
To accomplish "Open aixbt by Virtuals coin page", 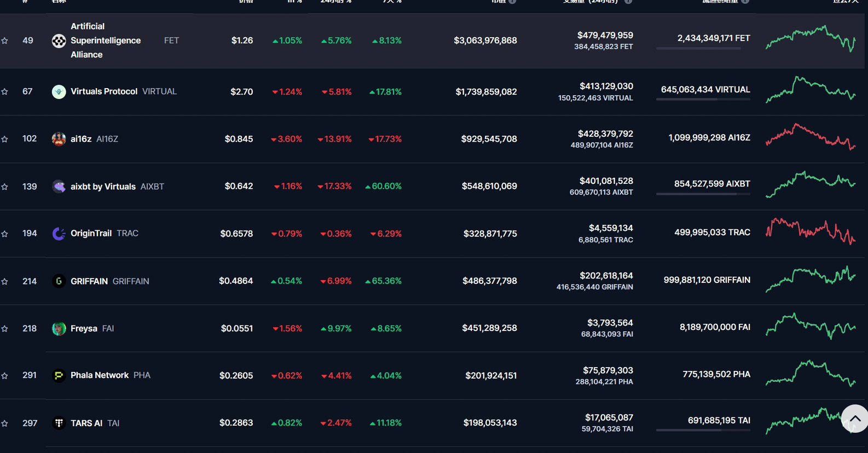I will coord(103,187).
